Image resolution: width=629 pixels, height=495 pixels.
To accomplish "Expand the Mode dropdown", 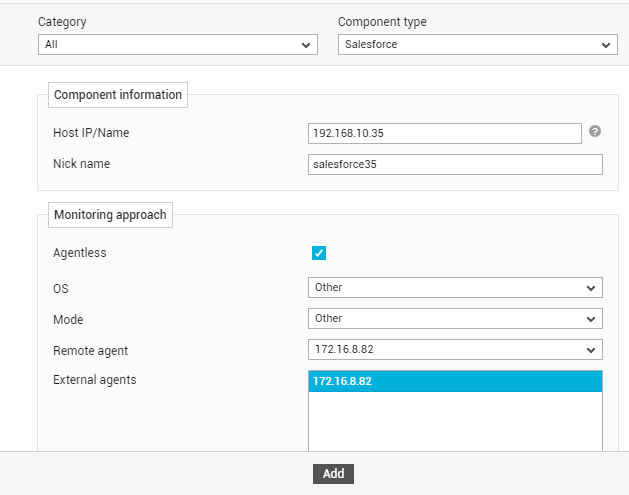I will point(455,319).
